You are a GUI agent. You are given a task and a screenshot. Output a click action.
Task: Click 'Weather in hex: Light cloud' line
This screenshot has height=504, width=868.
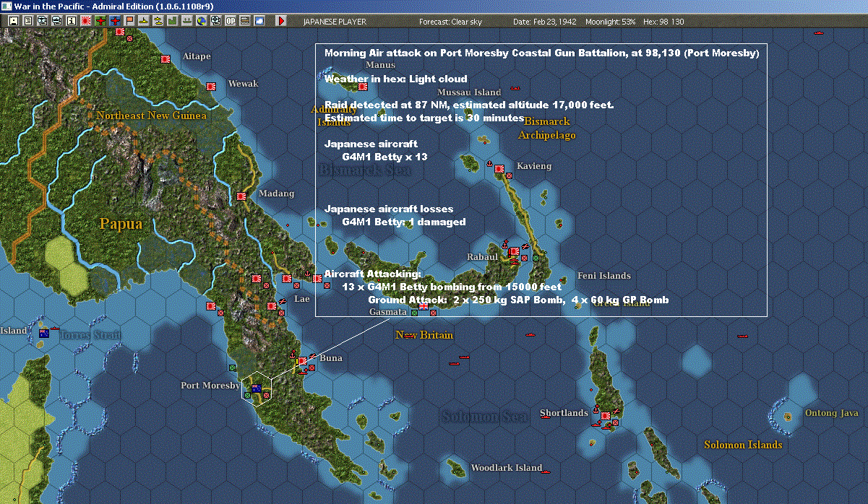click(396, 79)
